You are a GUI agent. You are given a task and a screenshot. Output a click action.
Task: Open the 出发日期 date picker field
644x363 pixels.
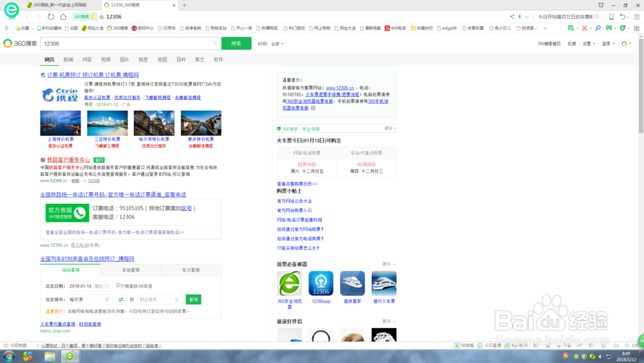(89, 286)
